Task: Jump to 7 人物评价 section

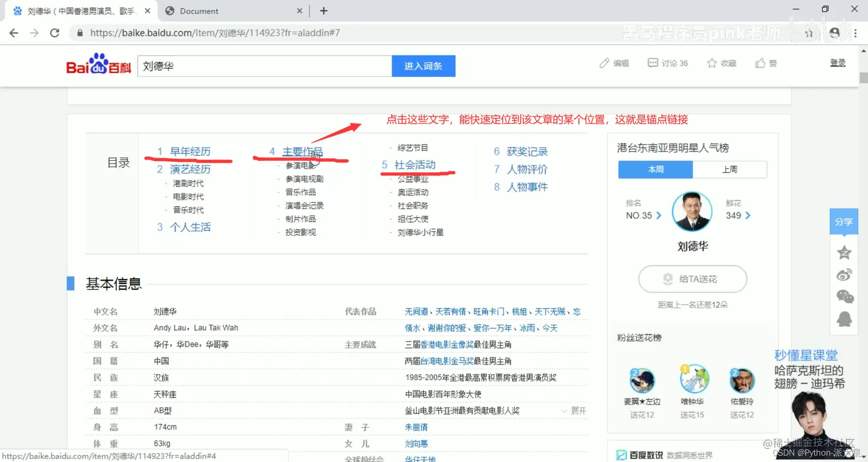Action: click(521, 169)
